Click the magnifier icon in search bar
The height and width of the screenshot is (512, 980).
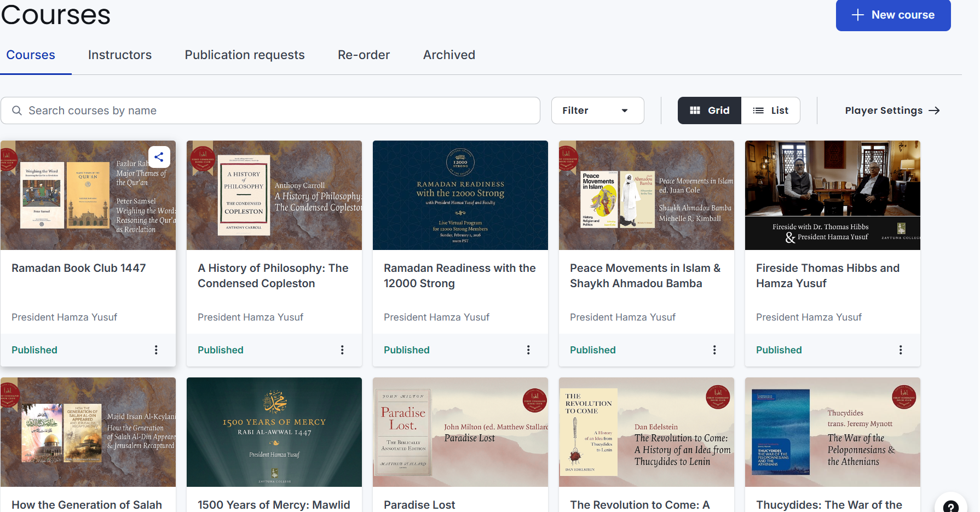tap(17, 110)
